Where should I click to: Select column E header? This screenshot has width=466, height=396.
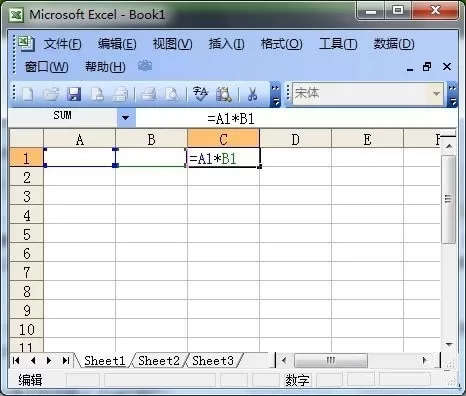[367, 139]
